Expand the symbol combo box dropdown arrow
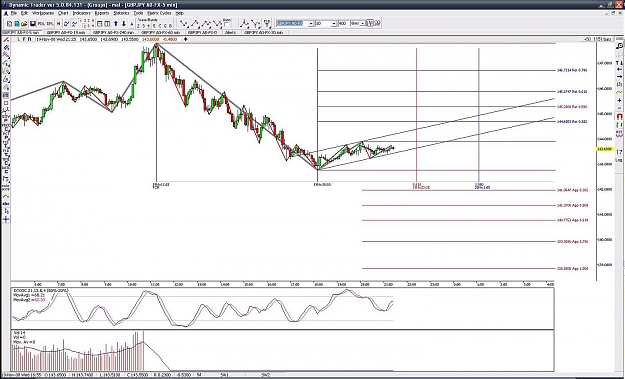Viewport: 625px width, 379px height. point(311,24)
